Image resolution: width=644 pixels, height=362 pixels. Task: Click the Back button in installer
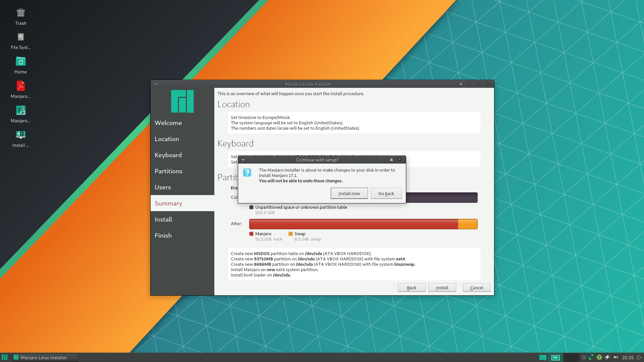[412, 288]
